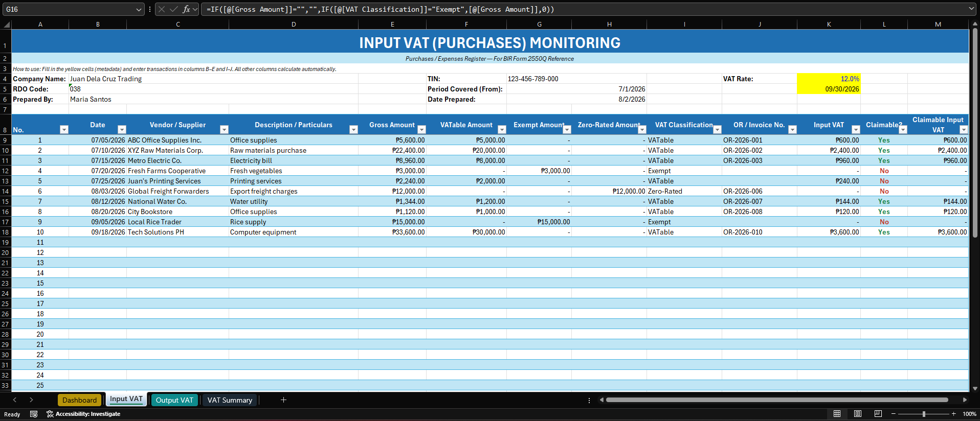The height and width of the screenshot is (421, 980).
Task: Click the yellow VAT Rate 12.0% cell
Action: click(x=829, y=79)
